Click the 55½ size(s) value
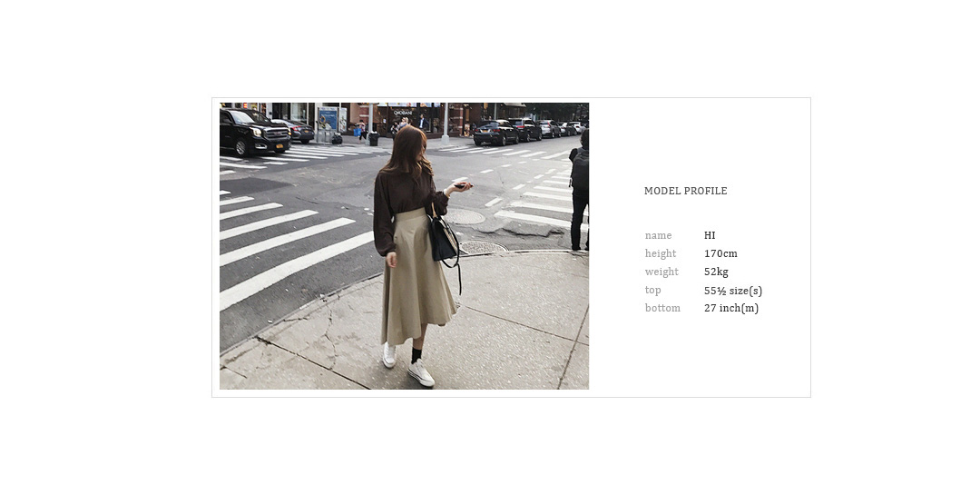980x485 pixels. coord(733,291)
